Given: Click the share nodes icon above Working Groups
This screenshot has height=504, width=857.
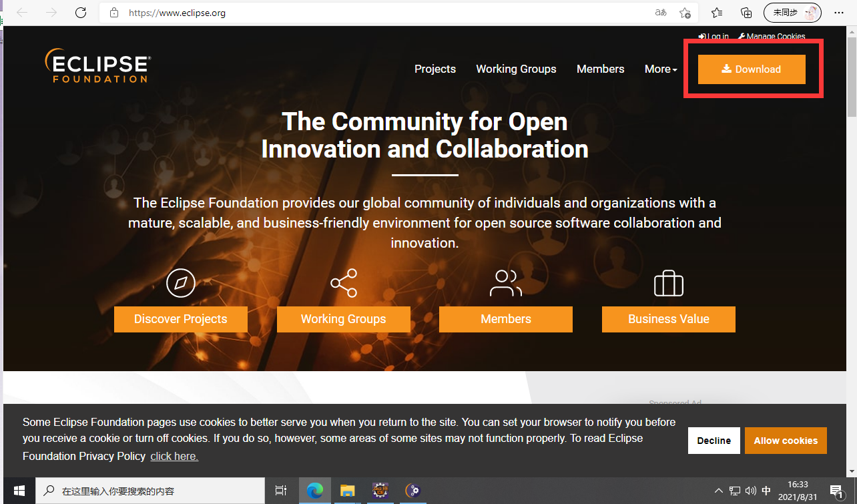Looking at the screenshot, I should pyautogui.click(x=344, y=283).
